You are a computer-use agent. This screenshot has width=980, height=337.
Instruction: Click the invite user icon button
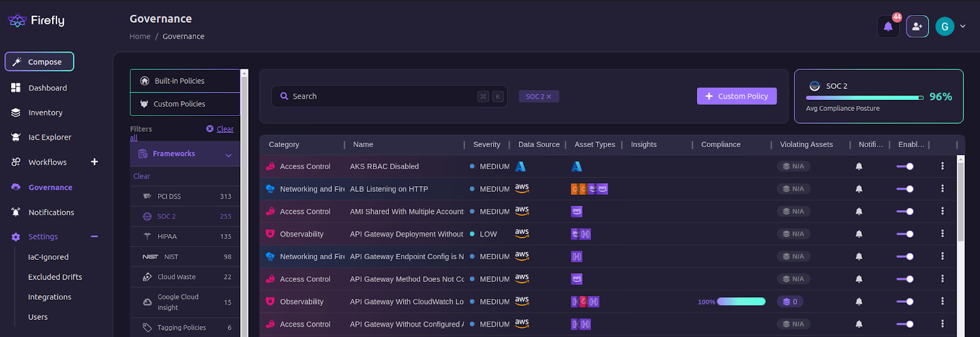tap(917, 26)
